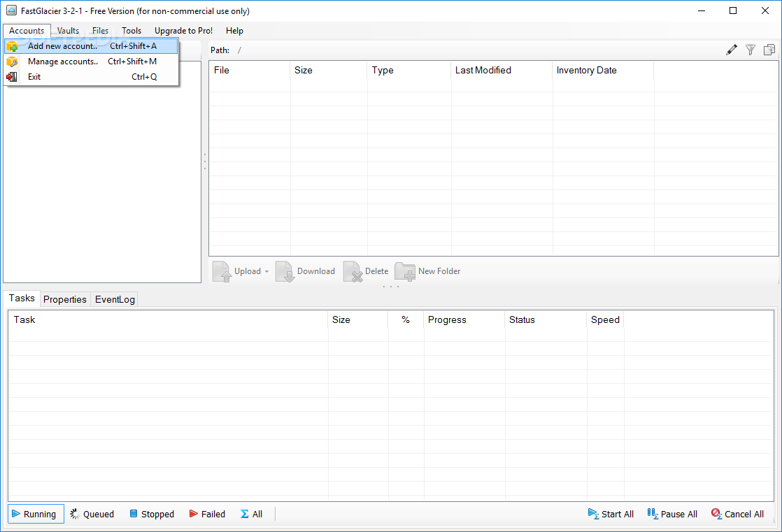Screen dimensions: 782x532
Task: Click the Manage accounts key icon
Action: click(x=12, y=62)
